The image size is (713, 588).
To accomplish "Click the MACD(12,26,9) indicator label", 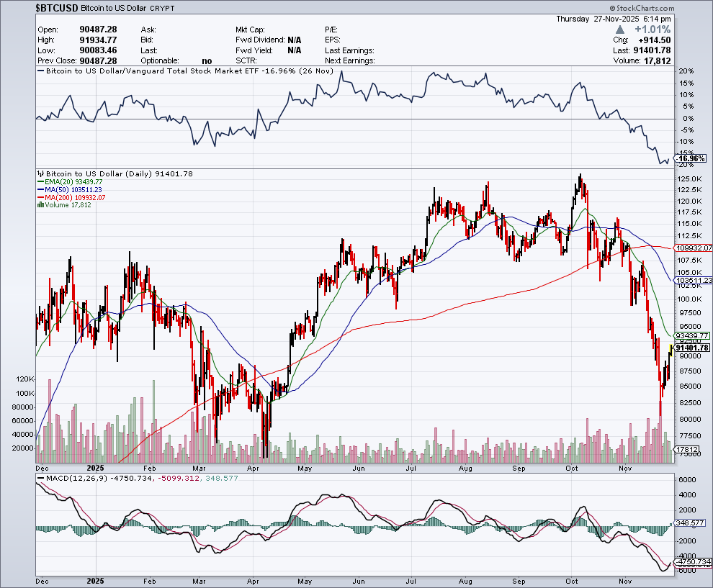I will coord(73,478).
